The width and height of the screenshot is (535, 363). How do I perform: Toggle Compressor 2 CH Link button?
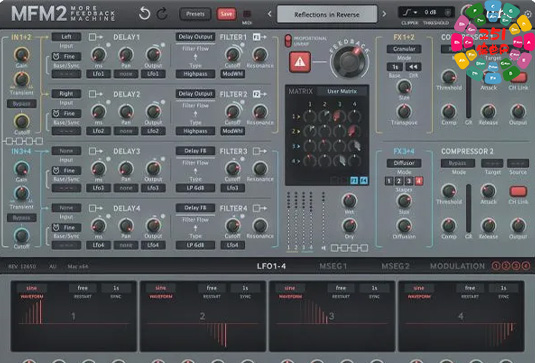[x=518, y=191]
